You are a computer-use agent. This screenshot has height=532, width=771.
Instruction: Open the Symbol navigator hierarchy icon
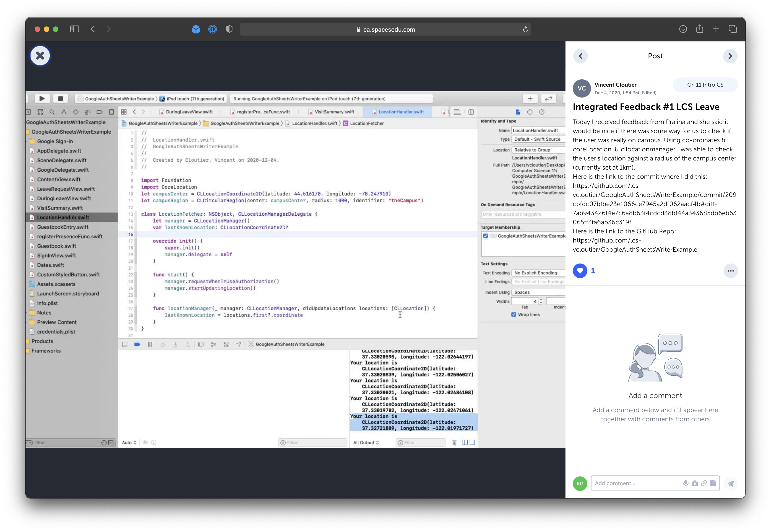coord(40,112)
